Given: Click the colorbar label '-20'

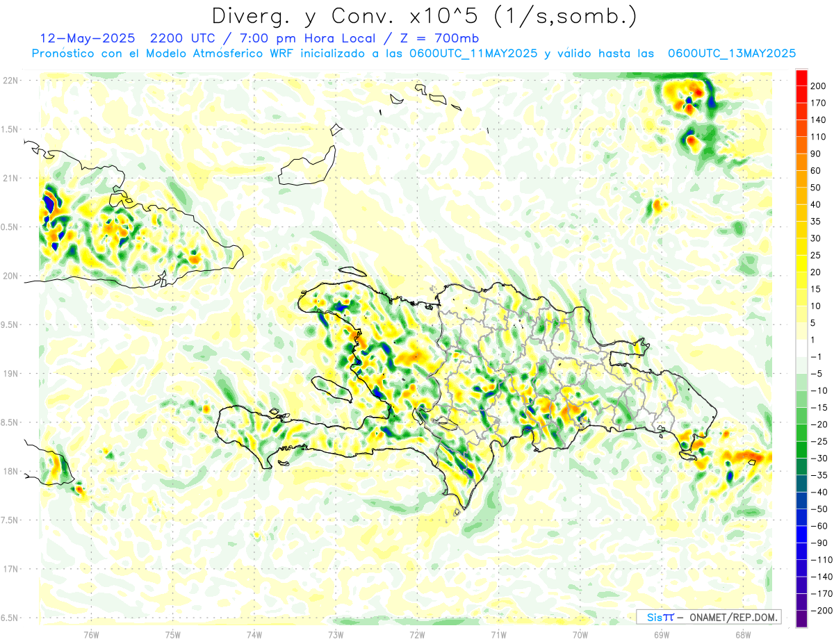Looking at the screenshot, I should coord(818,424).
